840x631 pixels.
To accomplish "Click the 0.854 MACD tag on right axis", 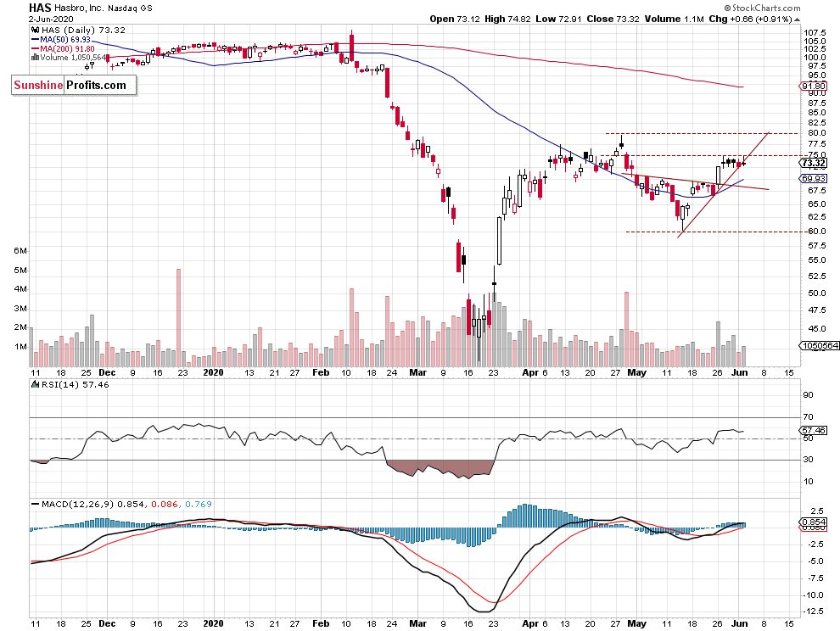I will (813, 522).
